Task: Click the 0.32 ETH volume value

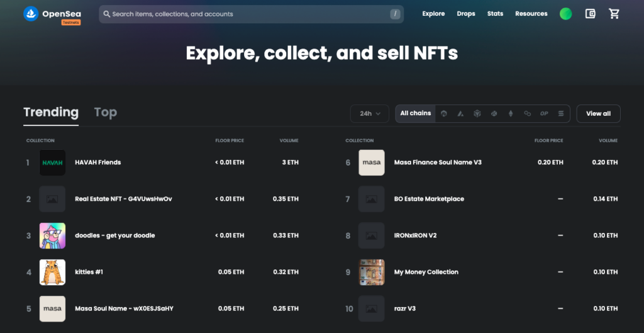Action: click(x=286, y=272)
